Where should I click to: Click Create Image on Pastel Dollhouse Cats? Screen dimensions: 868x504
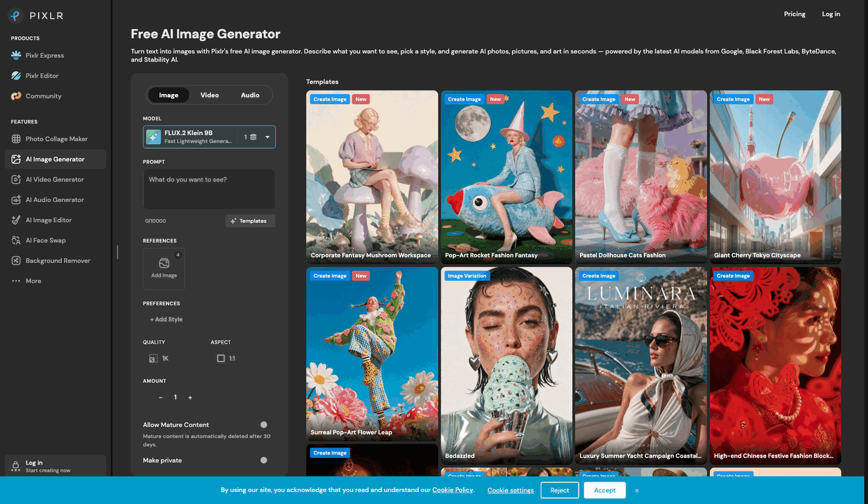(x=599, y=99)
